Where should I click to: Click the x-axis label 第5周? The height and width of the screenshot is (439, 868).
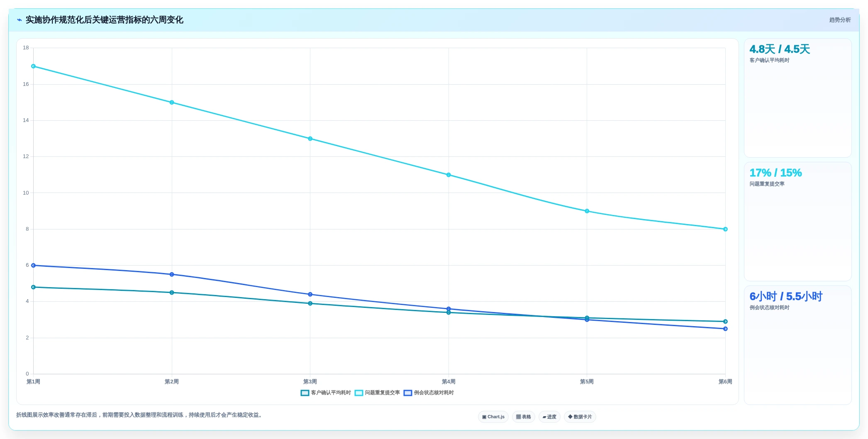(587, 382)
